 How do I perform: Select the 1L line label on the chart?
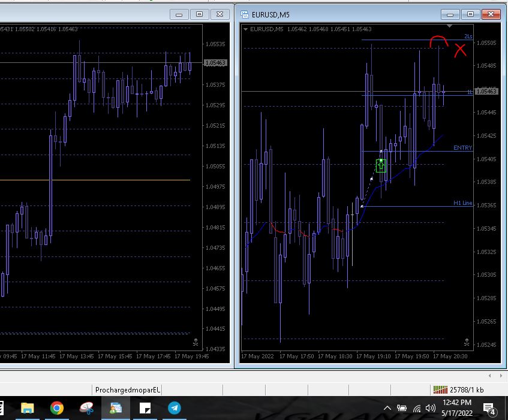coord(470,92)
